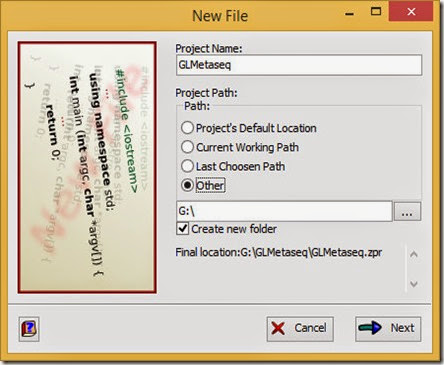This screenshot has height=365, width=444.
Task: Click the Final location path text
Action: (x=279, y=252)
